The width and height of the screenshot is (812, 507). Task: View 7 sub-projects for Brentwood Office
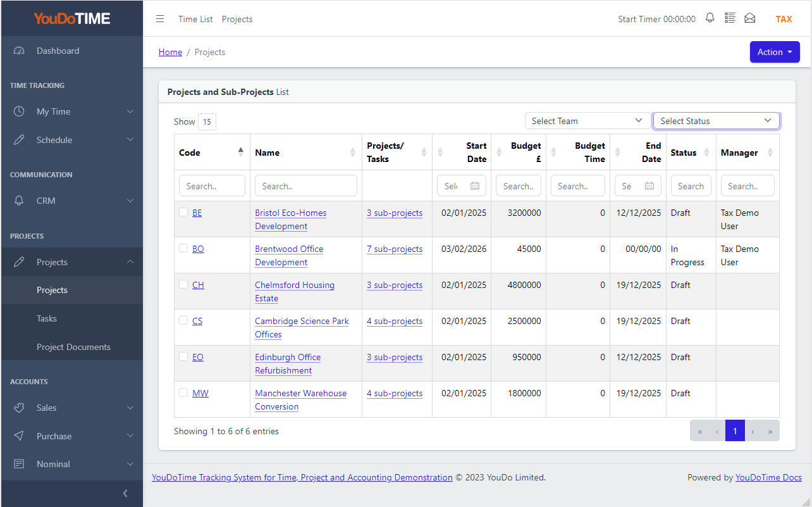(x=395, y=249)
